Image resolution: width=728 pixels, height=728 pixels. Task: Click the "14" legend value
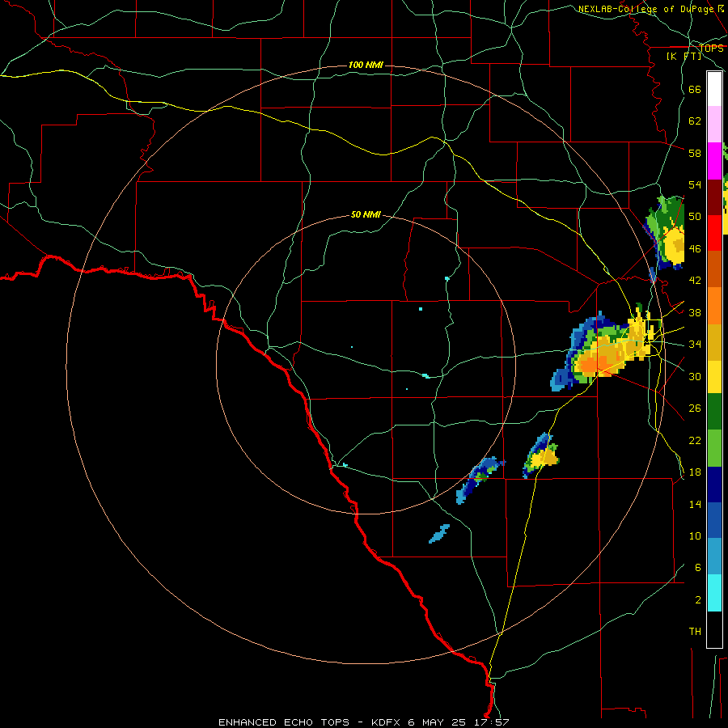pyautogui.click(x=695, y=504)
